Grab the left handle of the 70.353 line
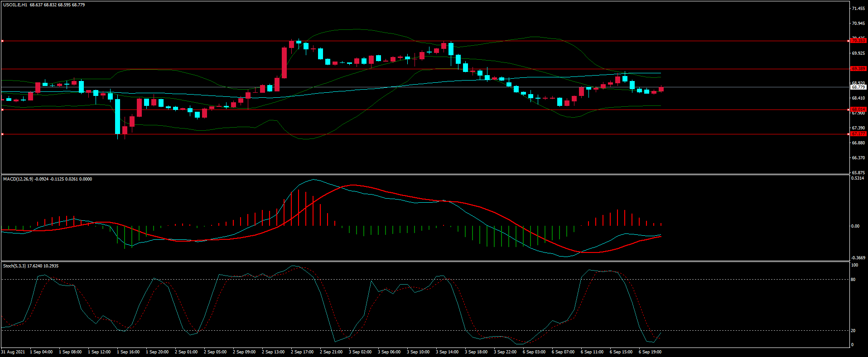This screenshot has height=357, width=868. (2, 41)
